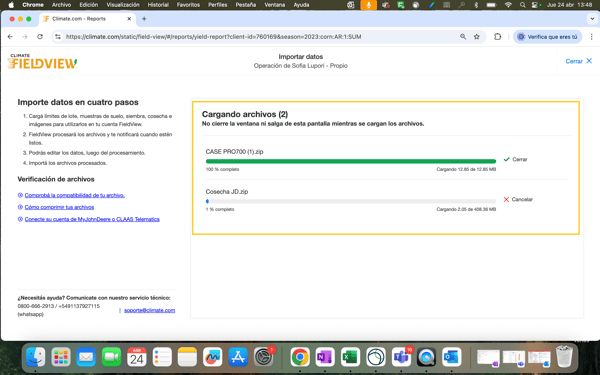Open the Ventana menu

tap(275, 5)
